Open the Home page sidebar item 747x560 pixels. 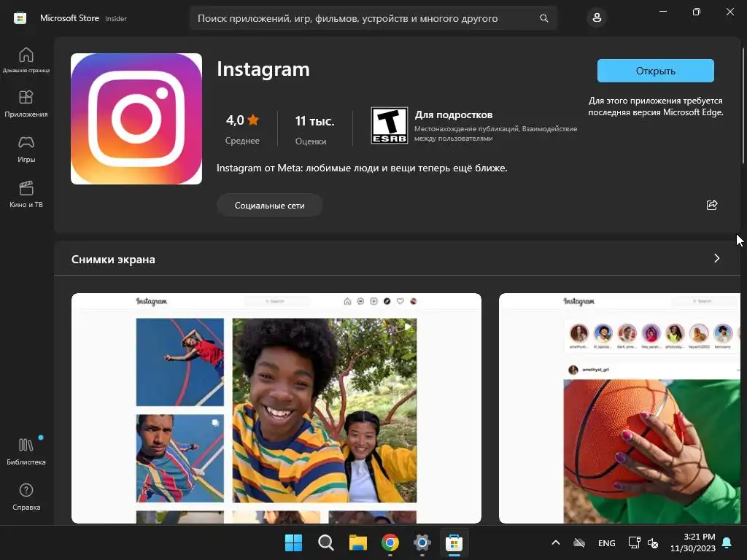[x=26, y=60]
